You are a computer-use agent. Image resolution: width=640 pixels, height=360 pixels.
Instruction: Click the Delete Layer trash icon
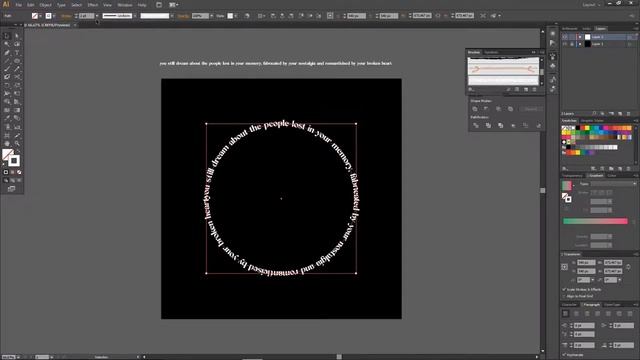pyautogui.click(x=629, y=113)
